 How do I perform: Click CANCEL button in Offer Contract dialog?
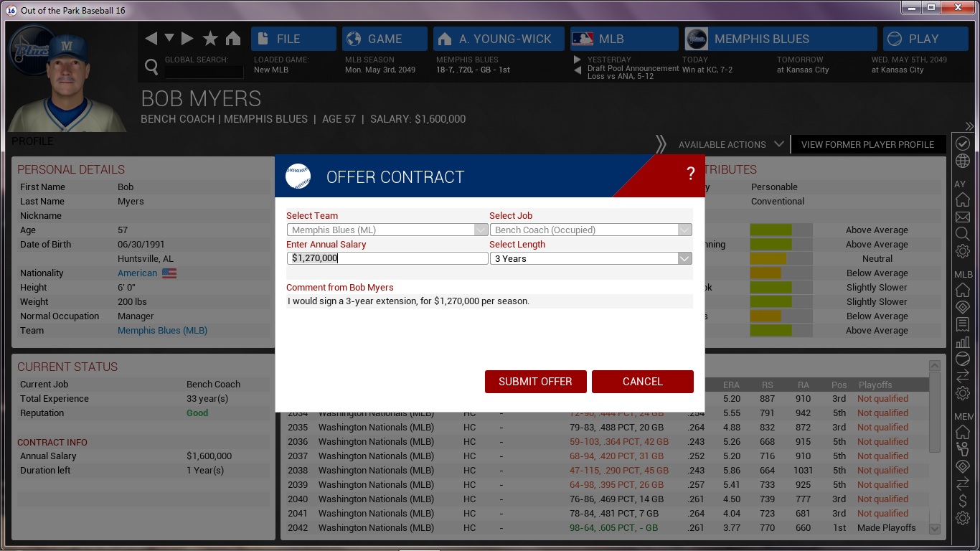click(643, 382)
